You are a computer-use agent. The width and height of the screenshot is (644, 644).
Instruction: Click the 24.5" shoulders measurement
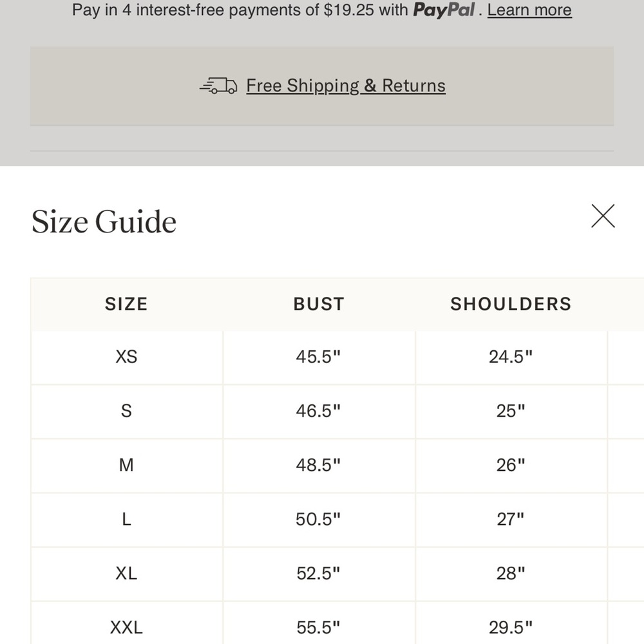(511, 357)
